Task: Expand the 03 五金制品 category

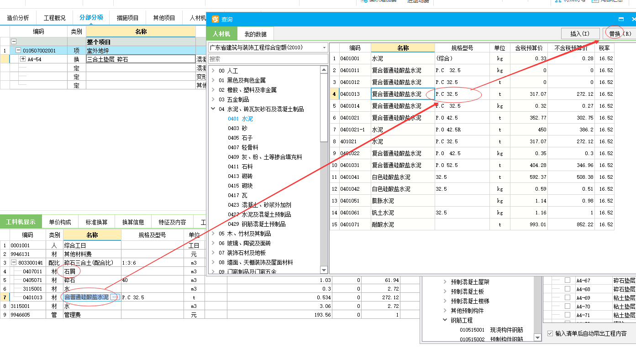Action: coord(213,99)
